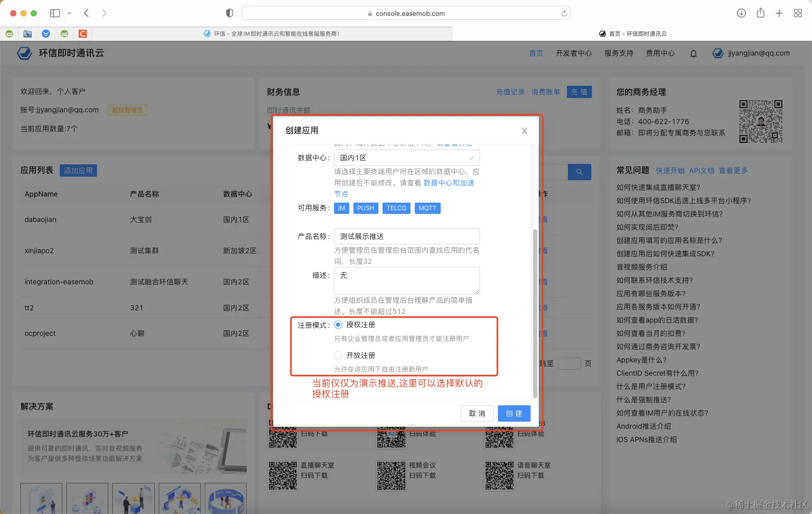Screen dimensions: 812x514
Task: Click the MQTT service tag
Action: (x=427, y=208)
